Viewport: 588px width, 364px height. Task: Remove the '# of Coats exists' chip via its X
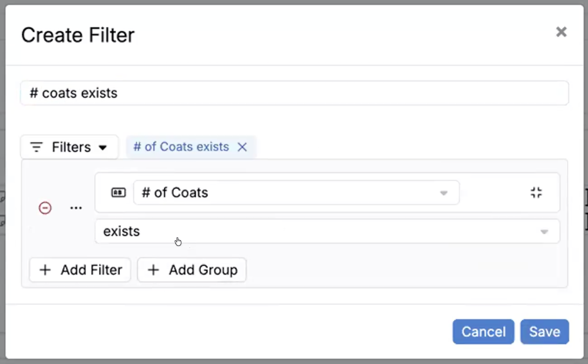[242, 147]
